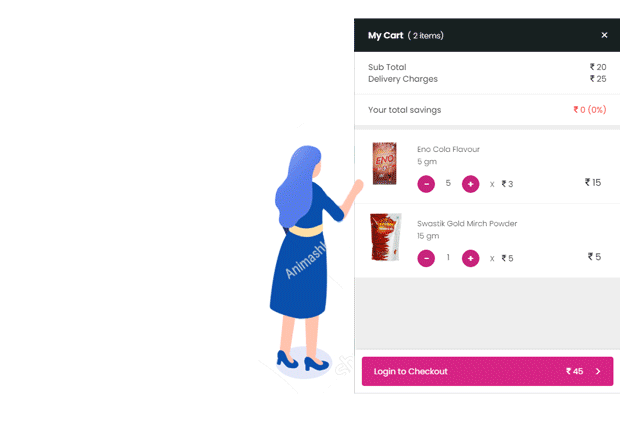The height and width of the screenshot is (421, 639).
Task: Add one more Swastik Gold Mirch Powder
Action: pyautogui.click(x=470, y=258)
